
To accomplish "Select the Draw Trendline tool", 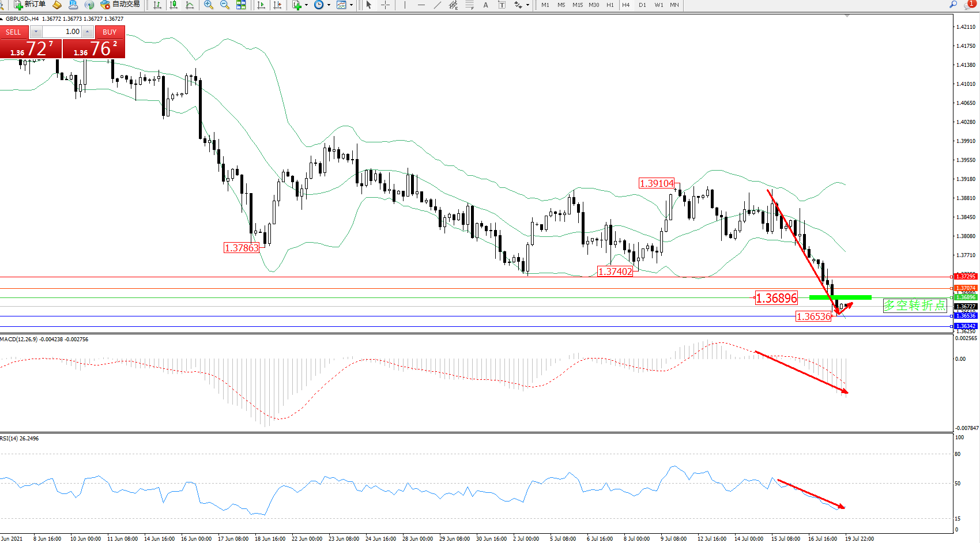I will (438, 5).
